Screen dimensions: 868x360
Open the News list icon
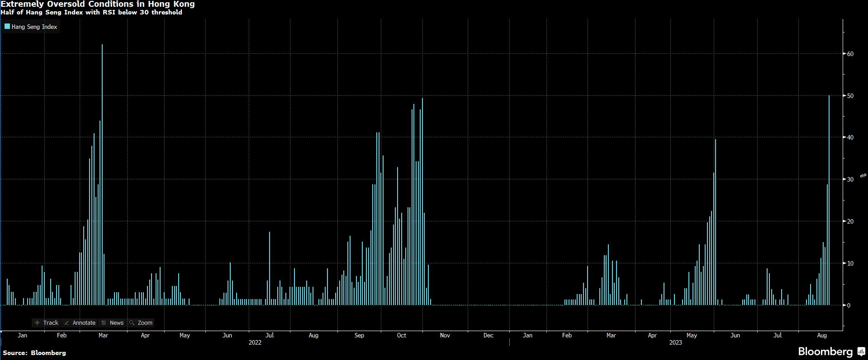pos(104,323)
